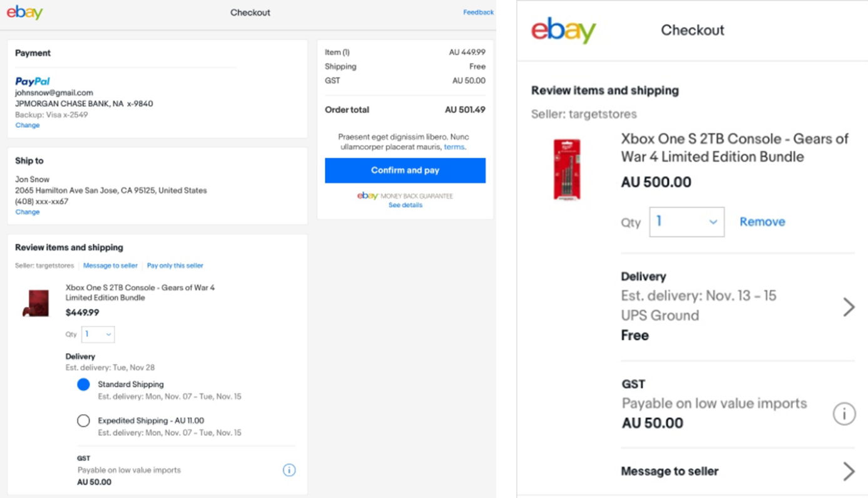Click the eBay logo in desktop header
Viewport: 868px width, 498px height.
(x=24, y=13)
